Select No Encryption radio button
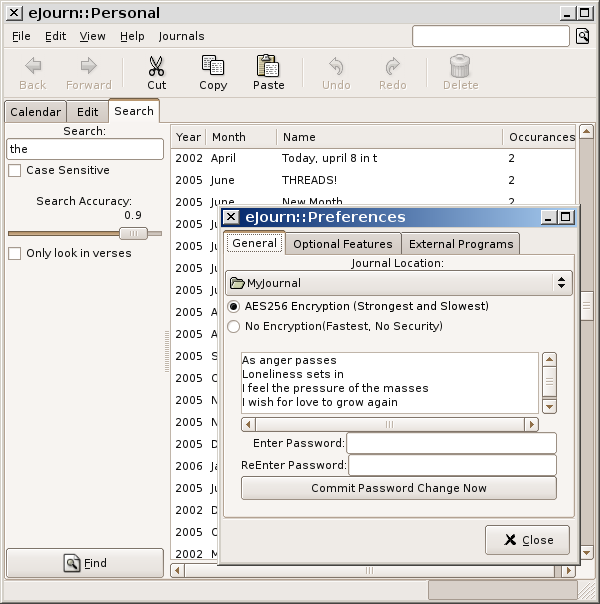Screen dimensions: 600x604 tap(233, 327)
